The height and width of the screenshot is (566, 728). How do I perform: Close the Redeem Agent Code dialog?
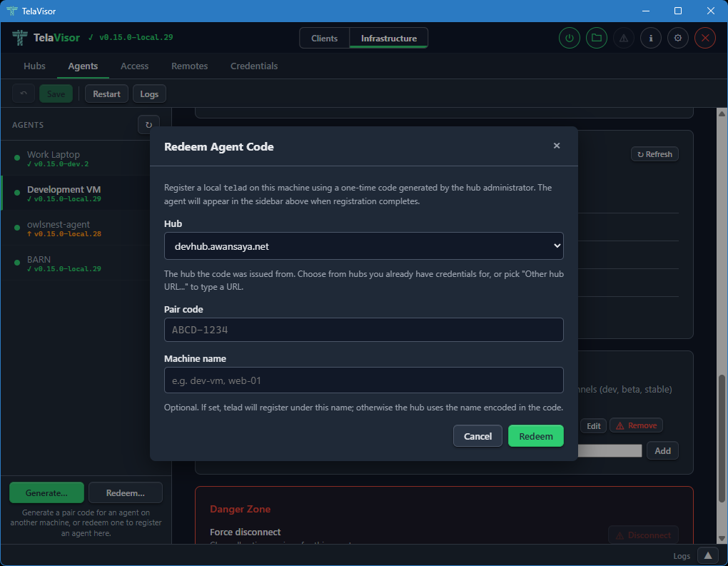pyautogui.click(x=557, y=146)
